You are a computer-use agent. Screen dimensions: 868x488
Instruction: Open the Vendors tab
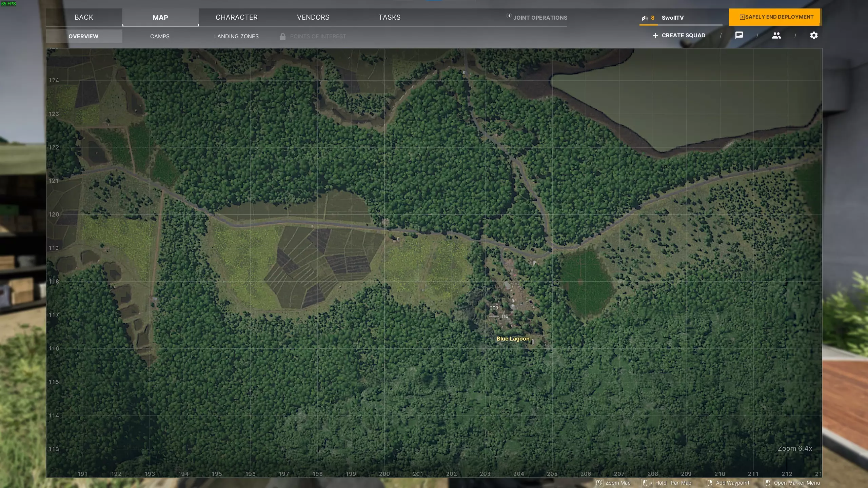click(313, 17)
